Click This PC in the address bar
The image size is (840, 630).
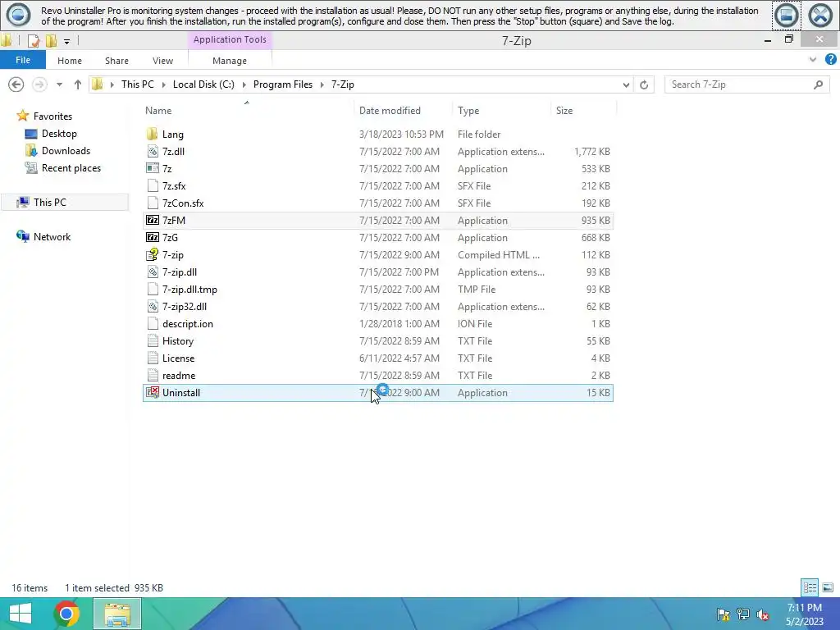(138, 84)
